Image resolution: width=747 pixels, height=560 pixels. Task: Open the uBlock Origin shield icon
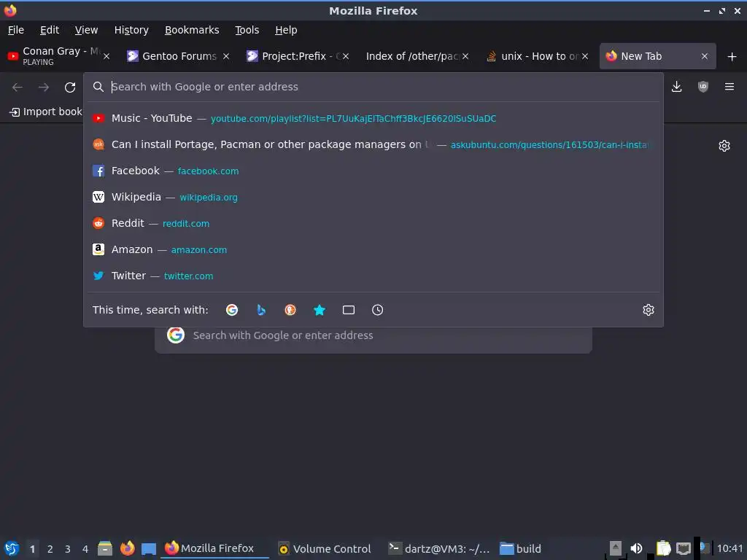coord(703,87)
